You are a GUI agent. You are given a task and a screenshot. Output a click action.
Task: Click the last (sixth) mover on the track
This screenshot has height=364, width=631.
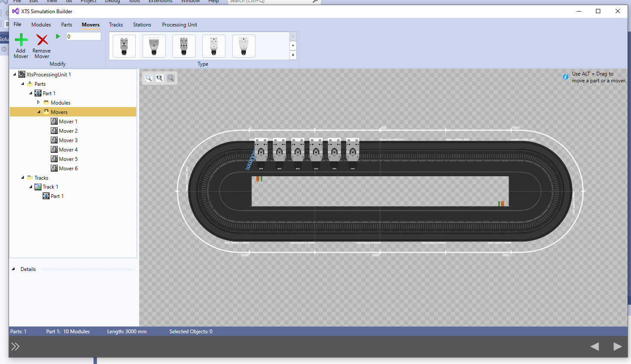pyautogui.click(x=353, y=154)
